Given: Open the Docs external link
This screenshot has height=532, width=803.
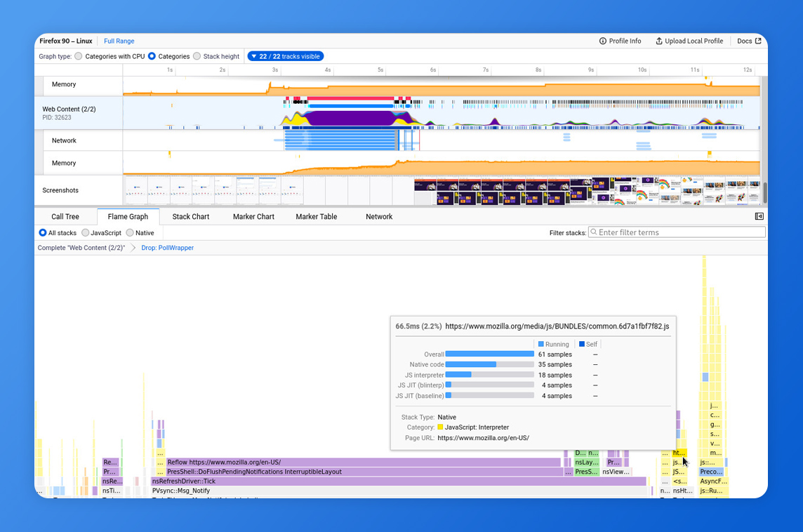Looking at the screenshot, I should pos(749,41).
